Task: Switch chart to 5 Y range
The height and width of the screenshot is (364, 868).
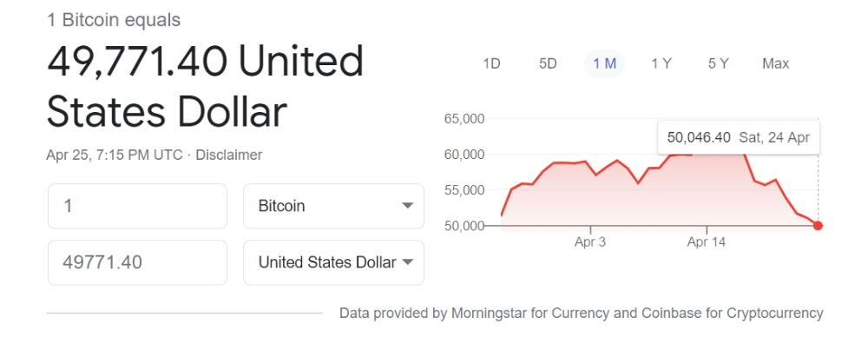Action: [x=718, y=63]
